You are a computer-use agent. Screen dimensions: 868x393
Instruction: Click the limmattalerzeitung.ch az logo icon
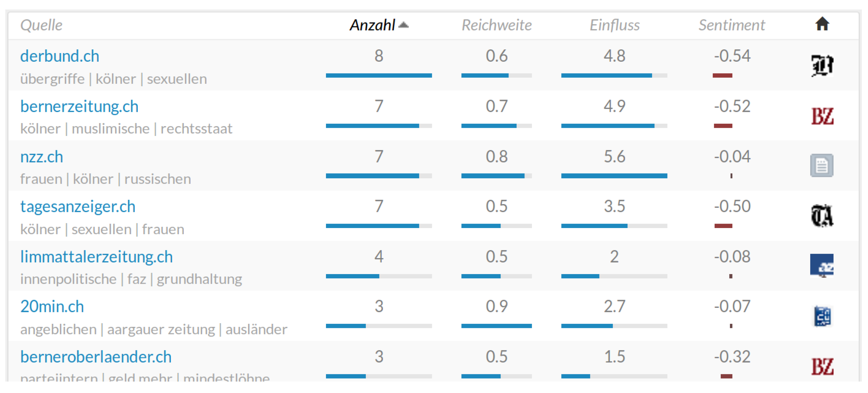(x=821, y=265)
